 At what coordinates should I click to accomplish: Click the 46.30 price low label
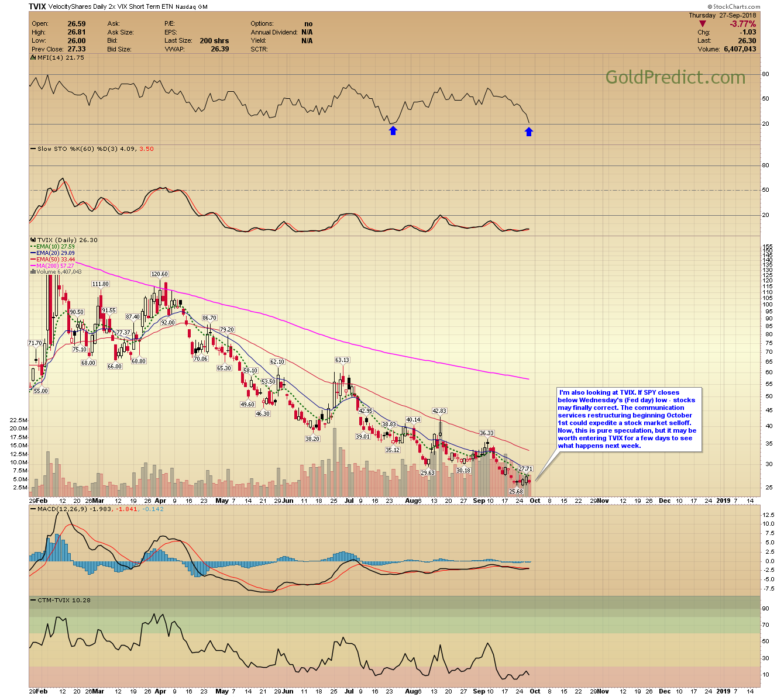(263, 413)
